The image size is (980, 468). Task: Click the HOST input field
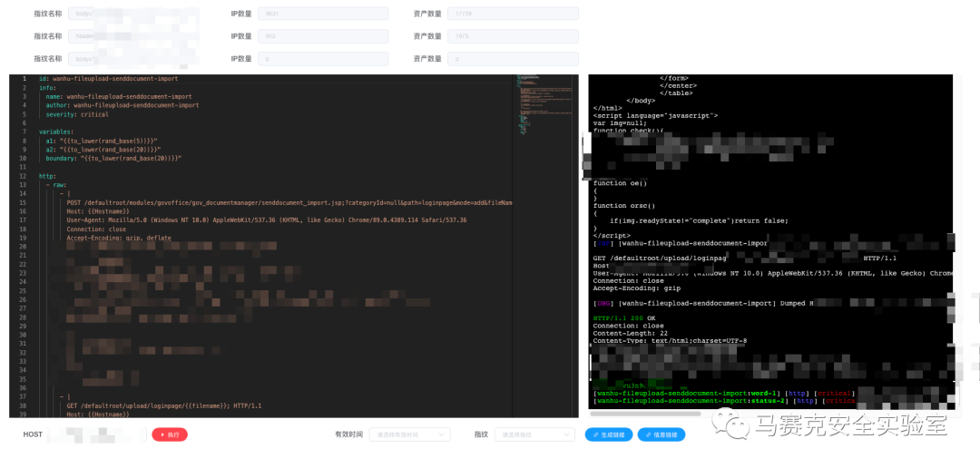(x=97, y=434)
